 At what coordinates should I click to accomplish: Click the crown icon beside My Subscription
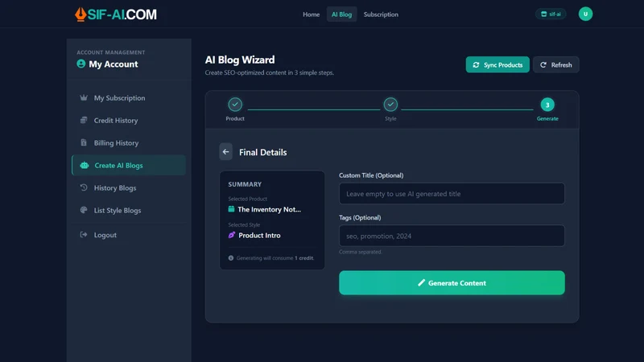tap(84, 97)
